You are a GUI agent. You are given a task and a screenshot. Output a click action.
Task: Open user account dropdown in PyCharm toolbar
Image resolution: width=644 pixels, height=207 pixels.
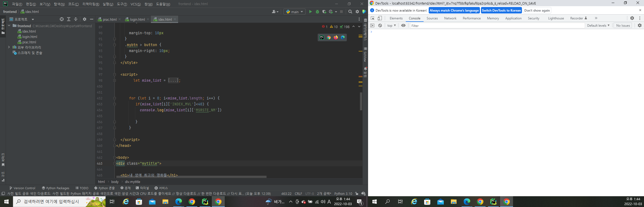pos(275,12)
